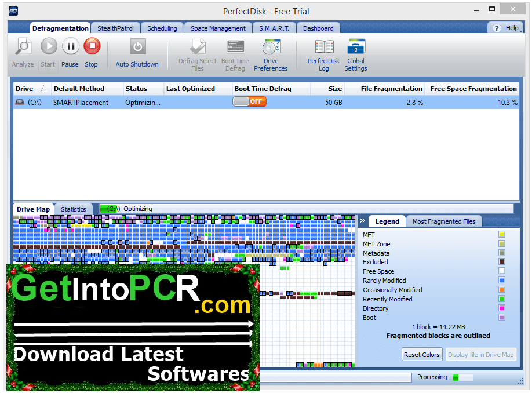Click the C: Optimizing progress bar
532x393 pixels.
(x=307, y=209)
